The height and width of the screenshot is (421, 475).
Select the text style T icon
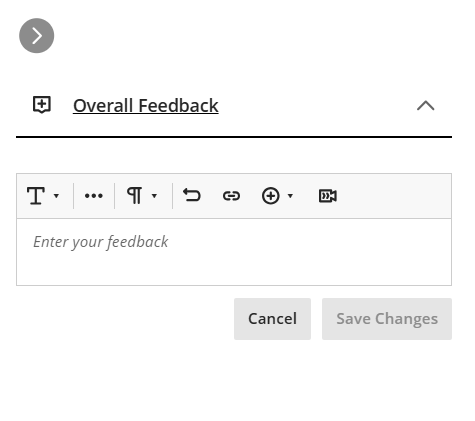(36, 196)
